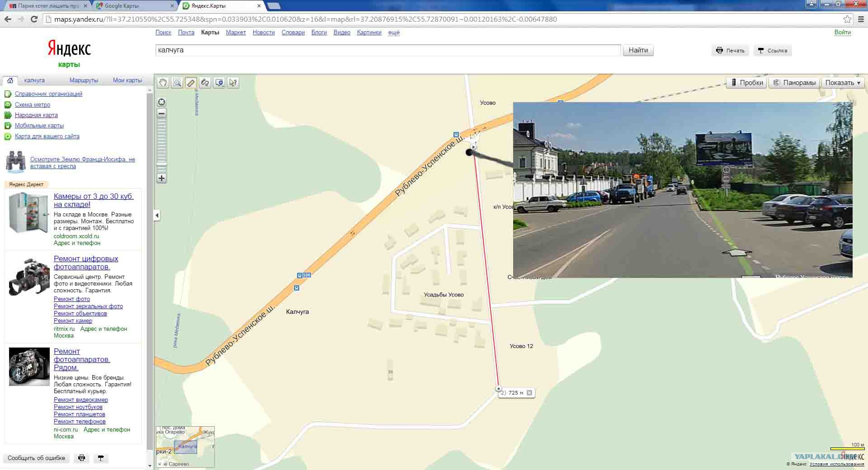The width and height of the screenshot is (868, 470).
Task: Click the print icon below the sidebar
Action: click(81, 458)
